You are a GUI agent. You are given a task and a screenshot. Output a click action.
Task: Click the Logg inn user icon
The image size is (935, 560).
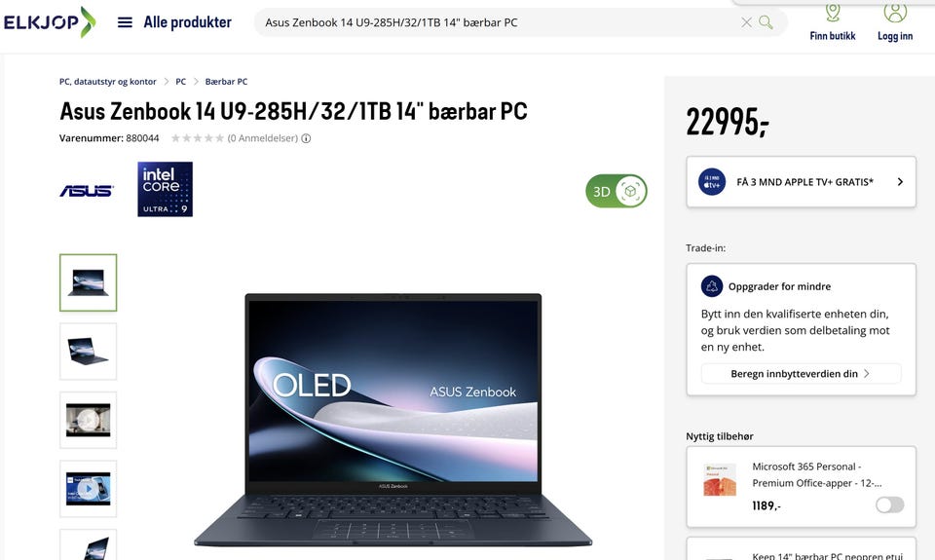895,12
